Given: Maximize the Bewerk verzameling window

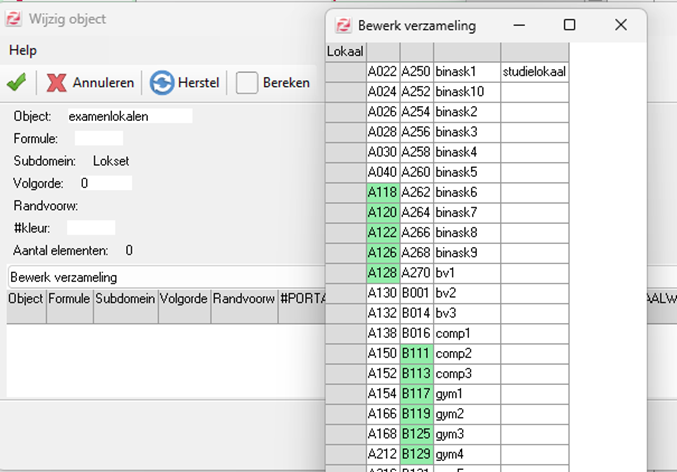Looking at the screenshot, I should tap(569, 25).
